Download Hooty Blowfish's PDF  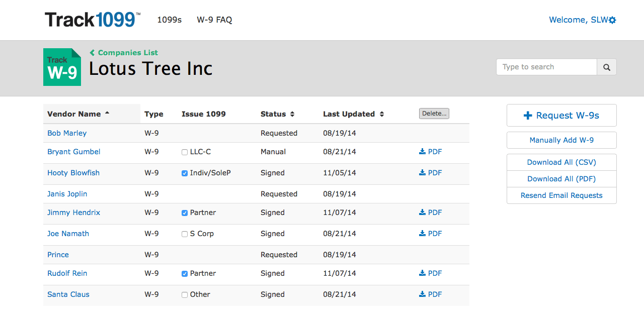430,173
